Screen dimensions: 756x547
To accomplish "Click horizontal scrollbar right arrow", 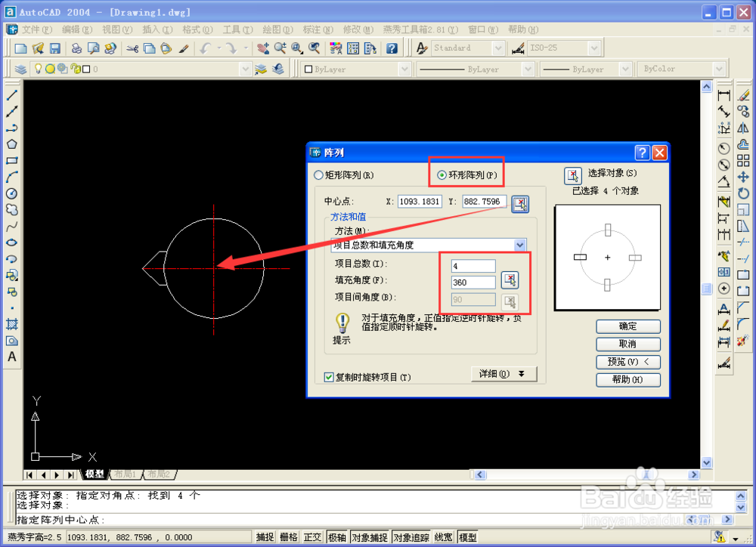I will [694, 474].
